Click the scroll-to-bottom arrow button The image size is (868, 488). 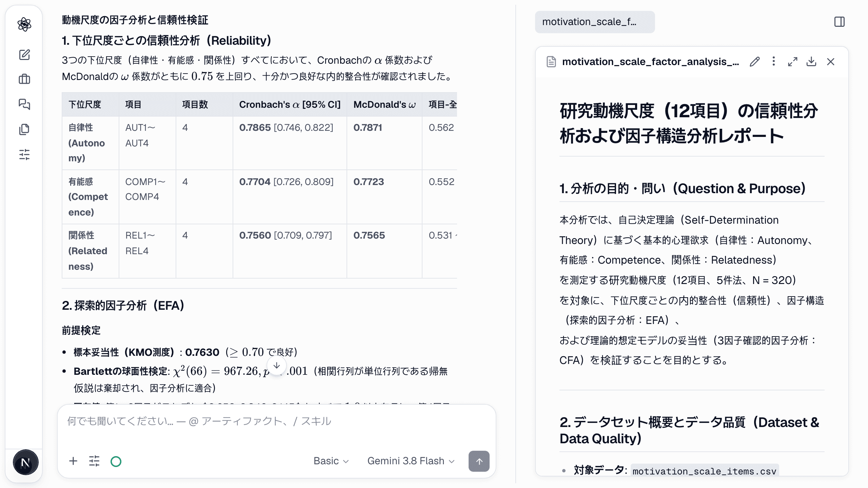click(x=277, y=366)
